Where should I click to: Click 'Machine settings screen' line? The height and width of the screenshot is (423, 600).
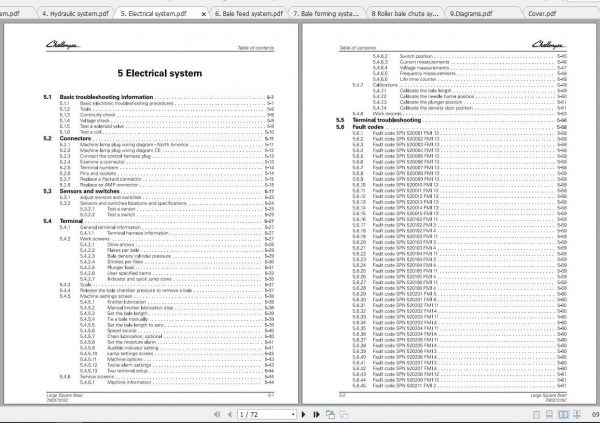(x=167, y=296)
